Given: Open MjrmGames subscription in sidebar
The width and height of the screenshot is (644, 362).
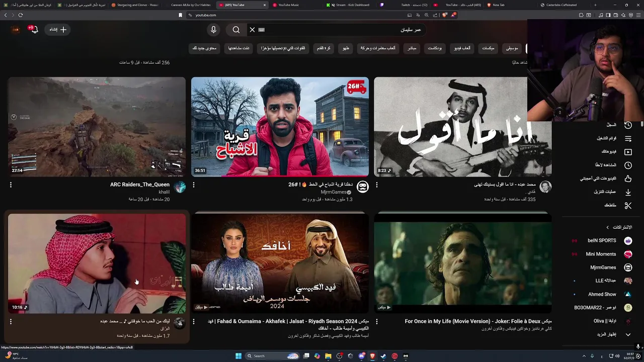Looking at the screenshot, I should point(602,267).
